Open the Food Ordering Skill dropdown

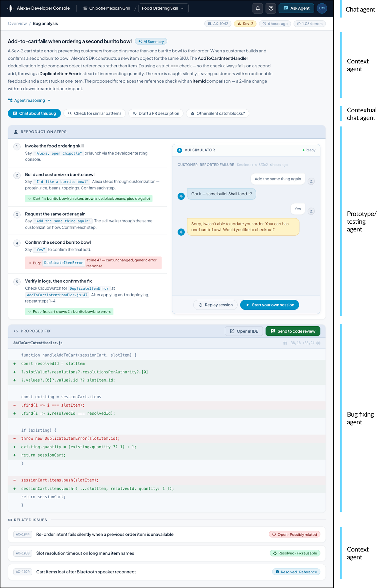pos(163,8)
